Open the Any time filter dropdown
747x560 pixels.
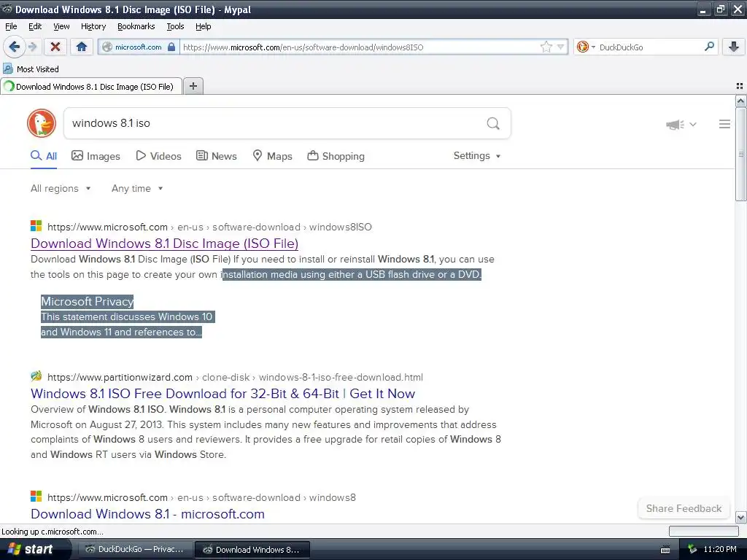pyautogui.click(x=137, y=189)
